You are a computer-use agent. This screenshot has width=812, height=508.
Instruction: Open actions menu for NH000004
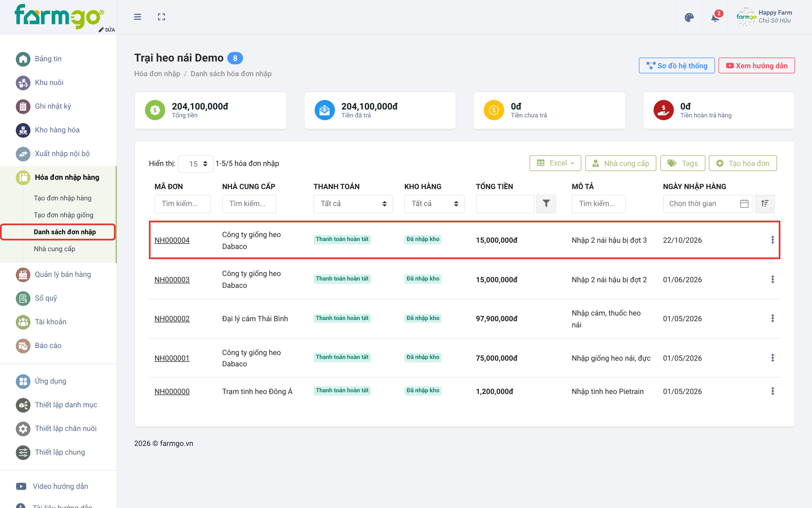click(773, 240)
